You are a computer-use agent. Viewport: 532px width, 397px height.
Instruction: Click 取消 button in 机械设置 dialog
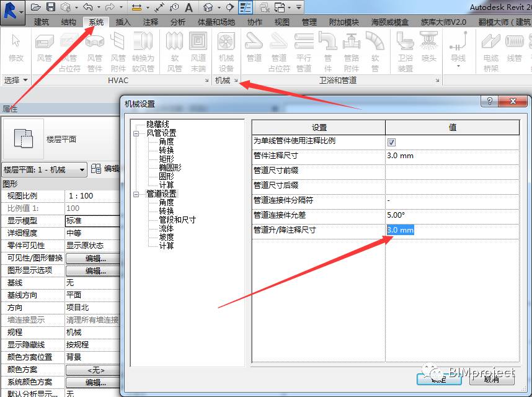[492, 379]
